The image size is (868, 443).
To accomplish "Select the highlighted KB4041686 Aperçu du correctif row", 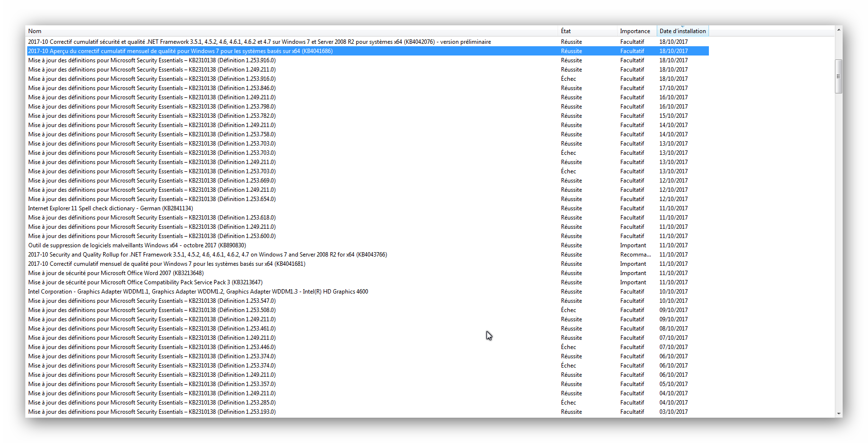I will [x=181, y=51].
